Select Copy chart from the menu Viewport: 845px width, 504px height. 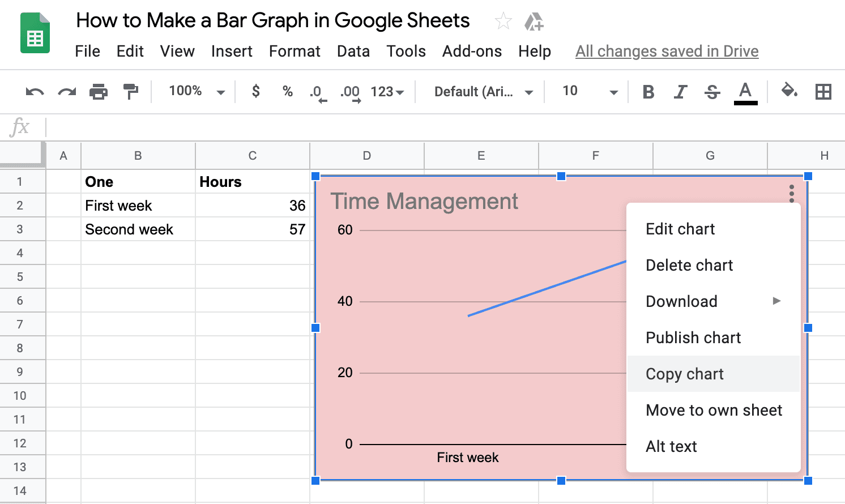pyautogui.click(x=684, y=374)
